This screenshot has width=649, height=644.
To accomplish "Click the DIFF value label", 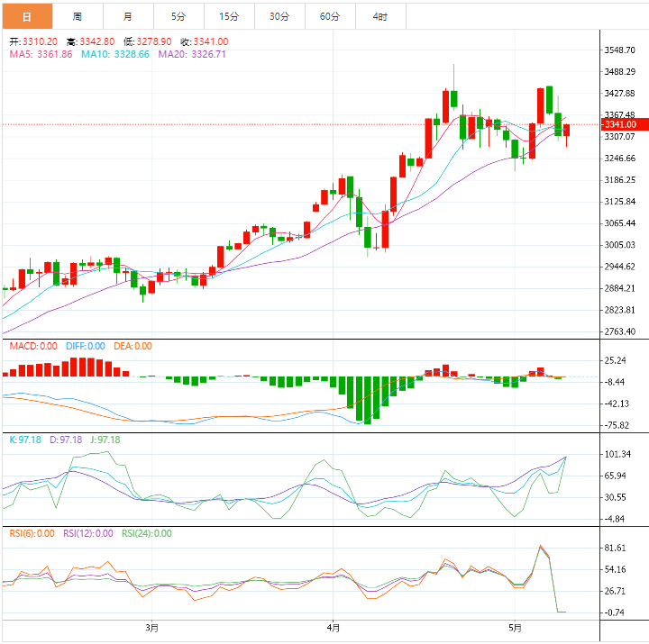I will 85,346.
